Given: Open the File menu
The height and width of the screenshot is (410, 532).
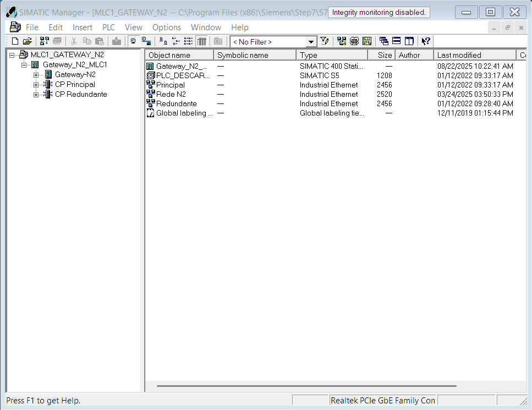Looking at the screenshot, I should coord(32,28).
